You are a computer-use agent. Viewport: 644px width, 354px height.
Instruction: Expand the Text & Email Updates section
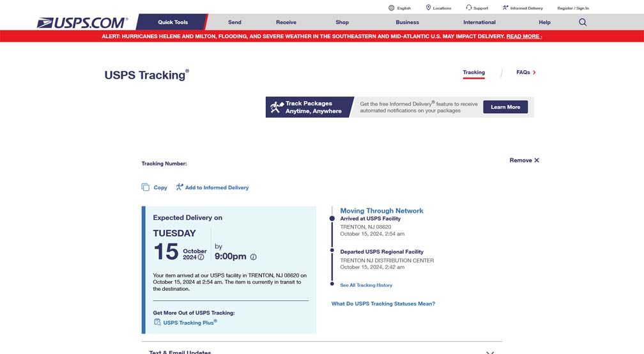pos(489,351)
